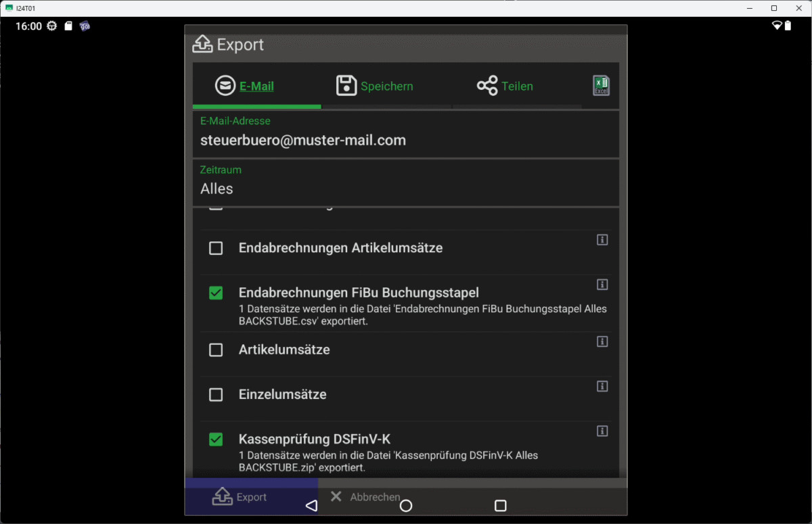Disable the Kassenprüfung DSFinV-K checkbox
This screenshot has height=524, width=812.
216,439
